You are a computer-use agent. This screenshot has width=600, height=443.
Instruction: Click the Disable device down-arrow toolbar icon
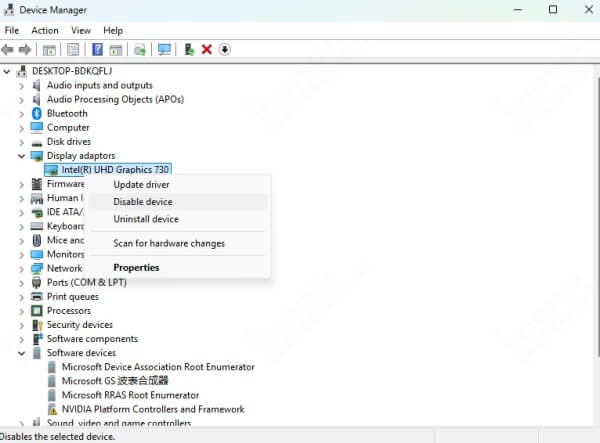point(225,49)
